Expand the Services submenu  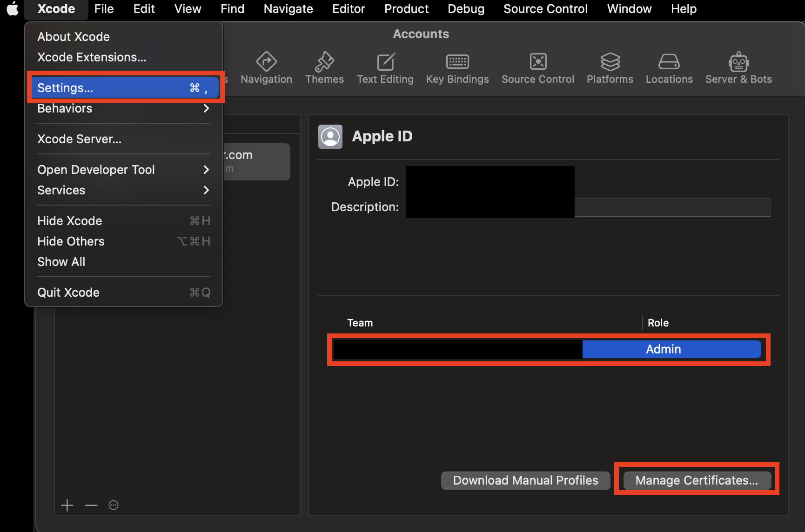(x=123, y=190)
